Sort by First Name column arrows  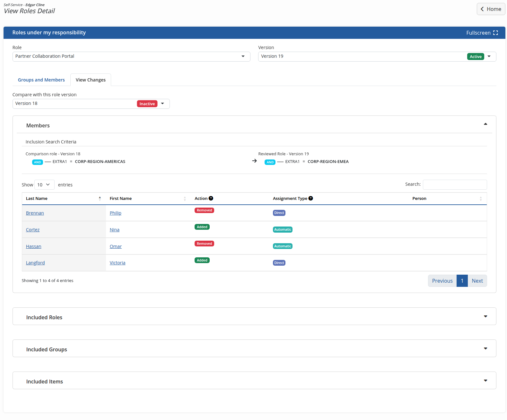tap(185, 199)
